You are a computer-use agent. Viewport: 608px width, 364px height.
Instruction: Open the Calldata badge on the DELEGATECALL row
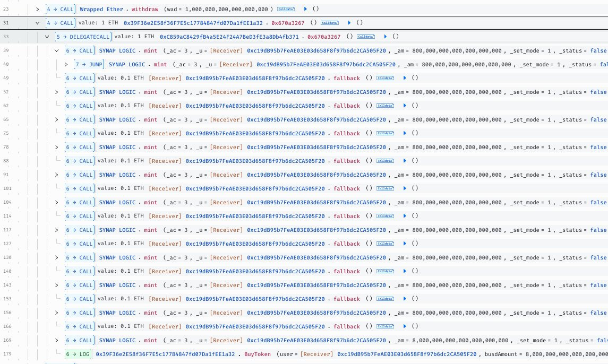365,37
